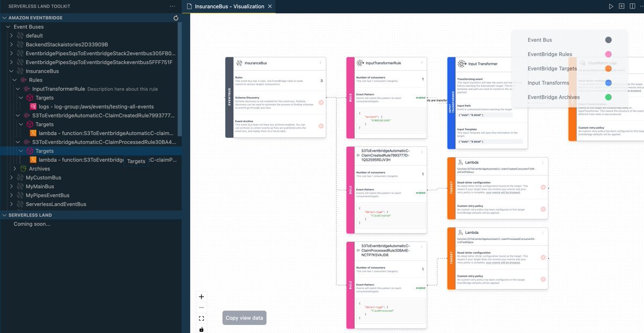Viewport: 644px width, 333px height.
Task: Select the ServerlessLandEventBus tree item
Action: [x=56, y=204]
